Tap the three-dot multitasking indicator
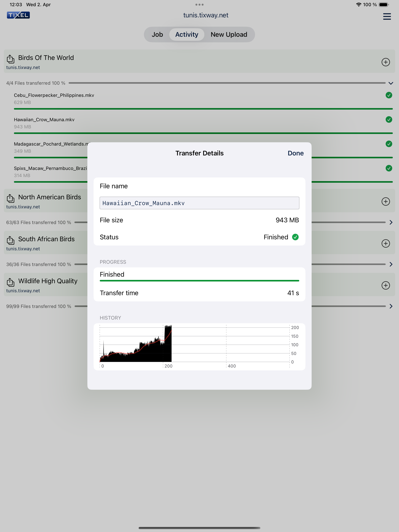399x532 pixels. pos(199,5)
